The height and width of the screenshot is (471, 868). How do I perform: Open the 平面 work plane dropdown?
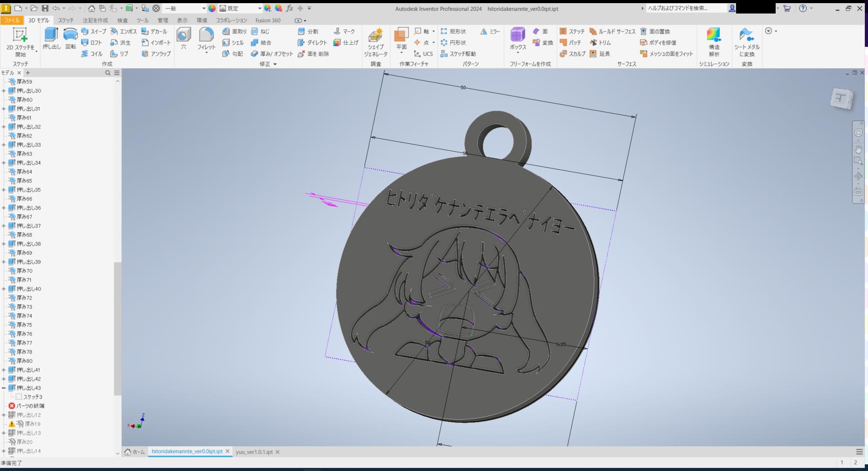click(401, 53)
